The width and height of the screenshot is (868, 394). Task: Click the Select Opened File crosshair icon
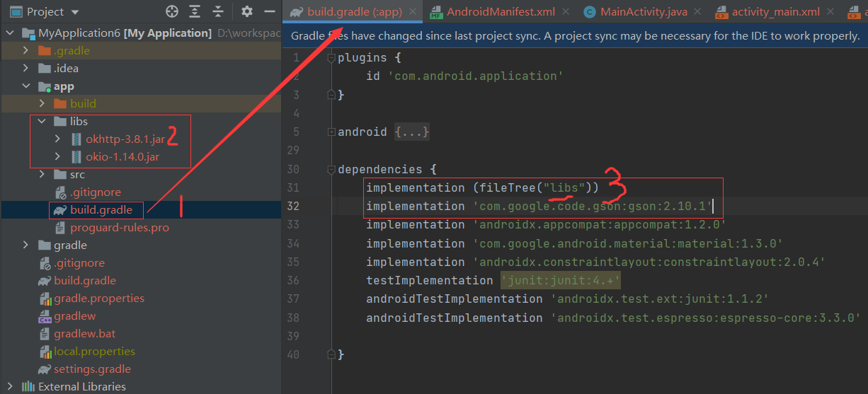pyautogui.click(x=172, y=11)
